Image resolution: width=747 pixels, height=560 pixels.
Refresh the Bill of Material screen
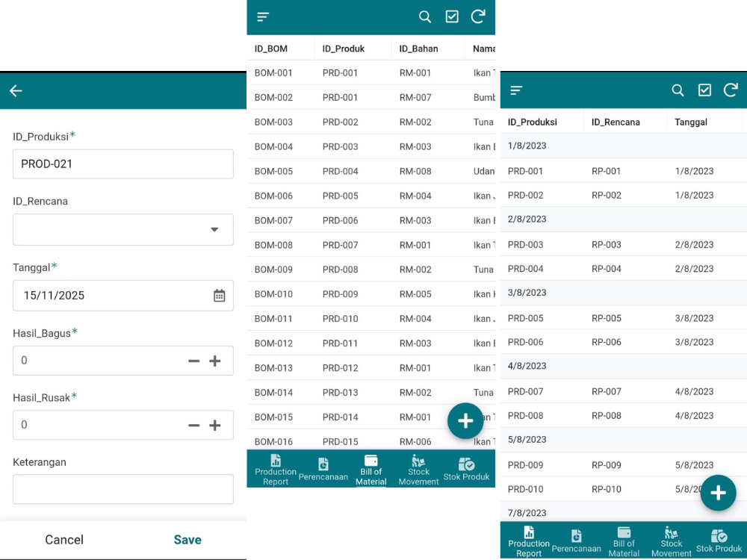pyautogui.click(x=478, y=16)
